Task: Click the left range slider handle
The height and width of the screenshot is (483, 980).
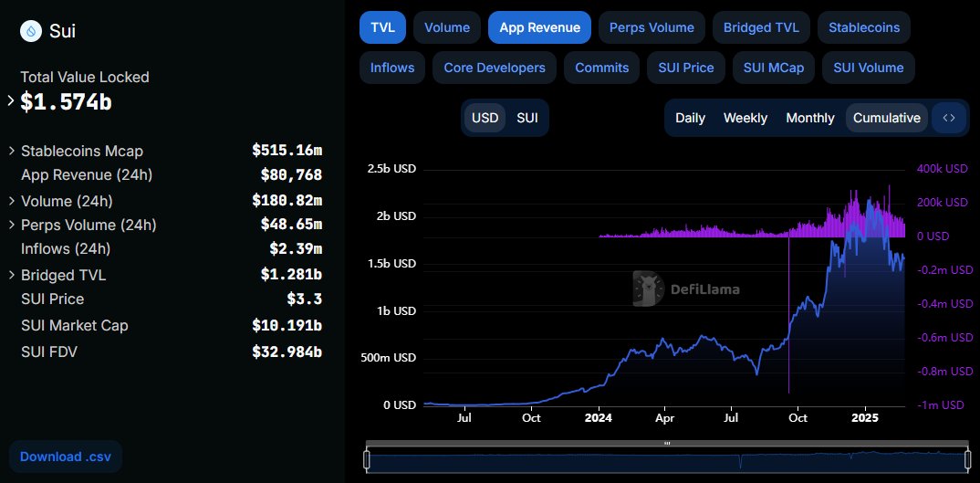Action: [x=367, y=461]
